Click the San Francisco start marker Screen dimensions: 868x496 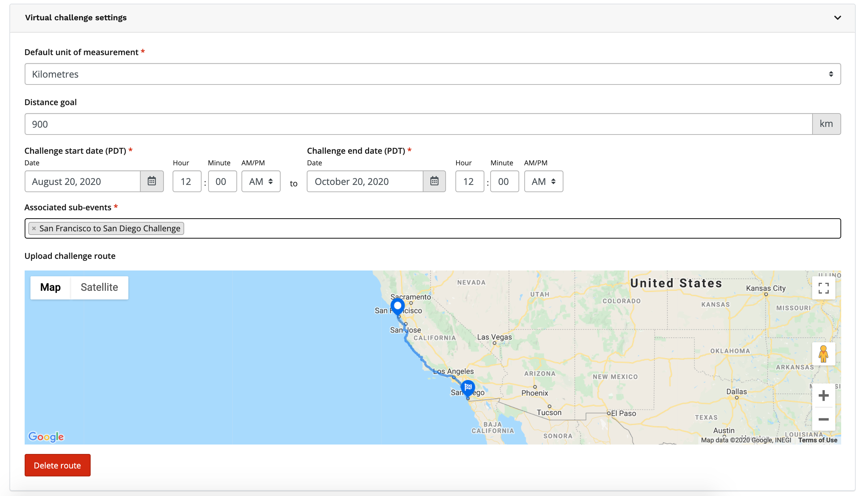[397, 306]
